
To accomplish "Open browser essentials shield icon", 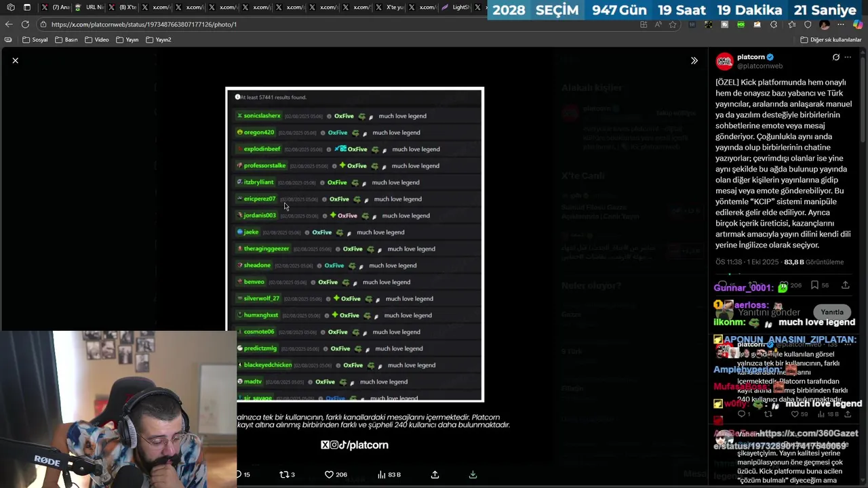I will point(808,24).
